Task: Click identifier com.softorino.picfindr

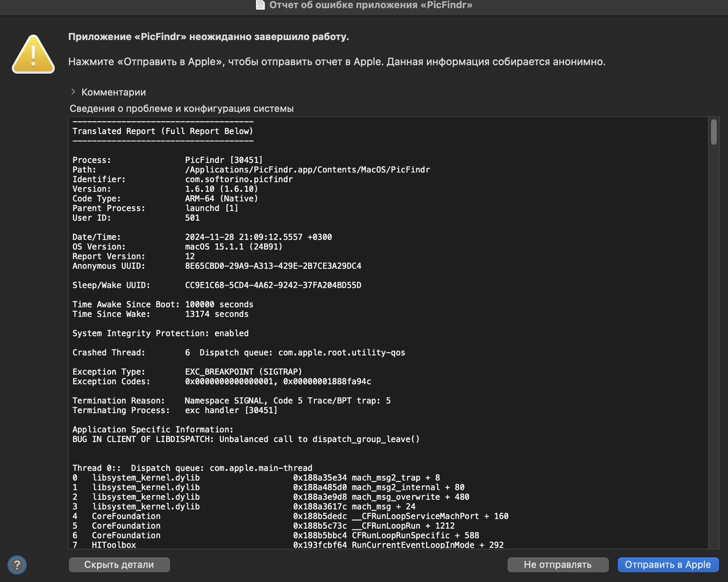Action: point(239,179)
